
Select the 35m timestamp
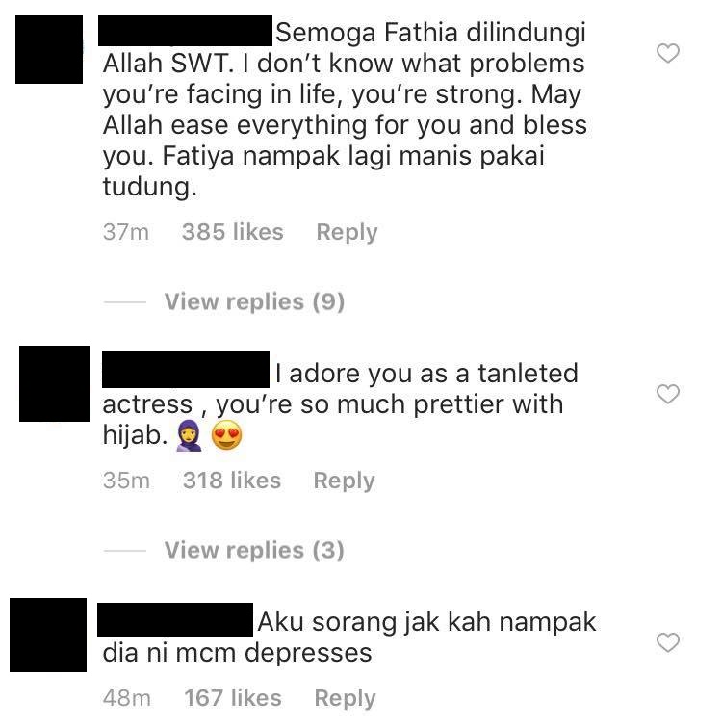pyautogui.click(x=126, y=481)
